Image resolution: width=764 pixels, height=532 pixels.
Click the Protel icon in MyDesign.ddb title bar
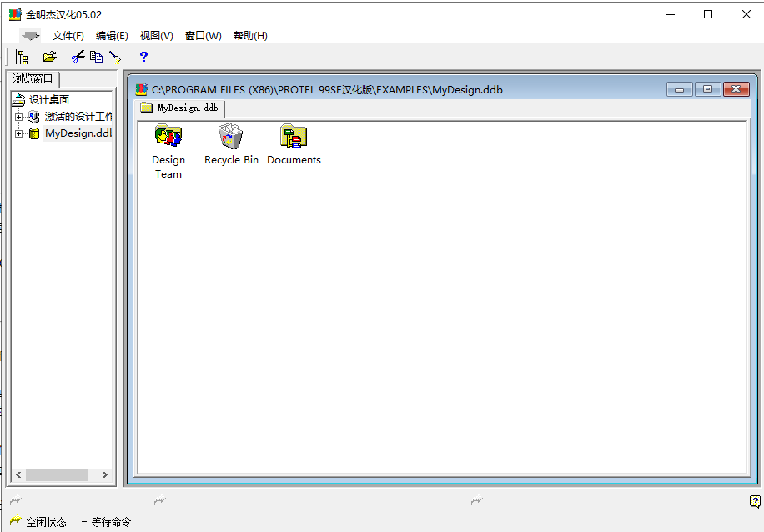point(142,89)
